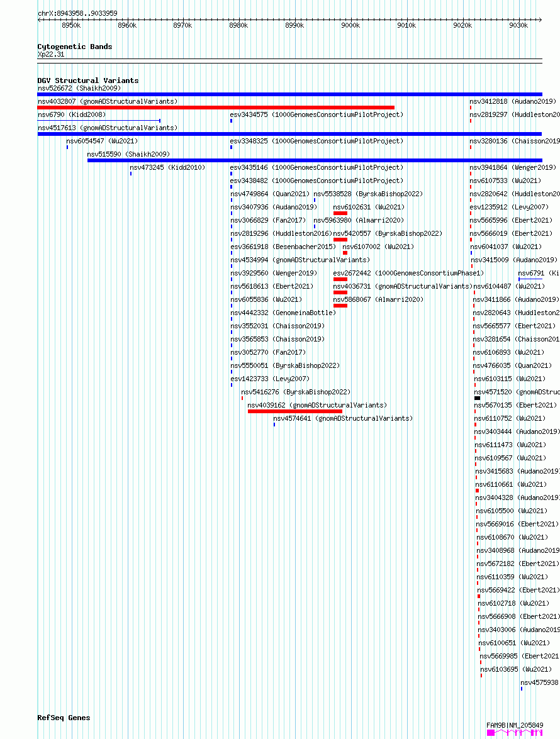Click the black nsv4571520 variant bar
Viewport: 560px width, 739px height.
pos(478,398)
